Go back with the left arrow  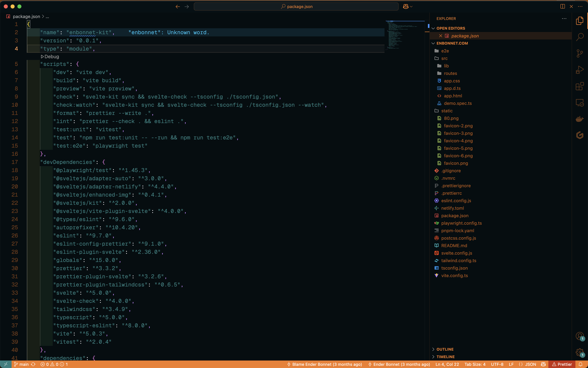click(178, 7)
